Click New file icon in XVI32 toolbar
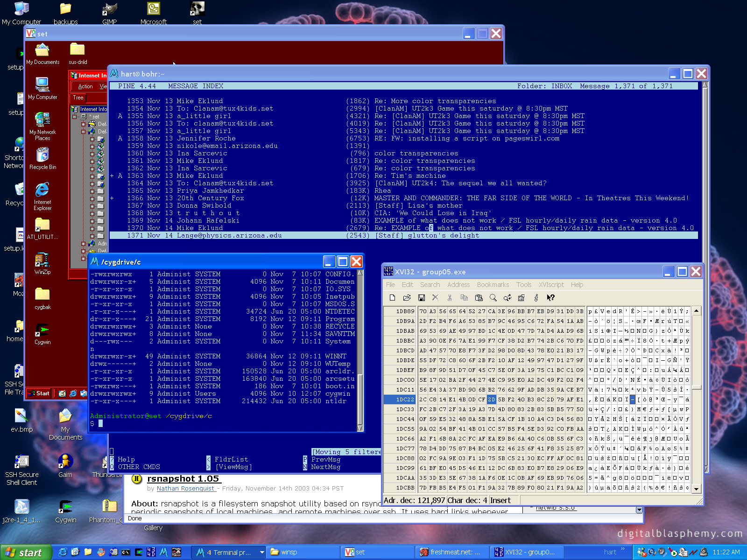 392,298
